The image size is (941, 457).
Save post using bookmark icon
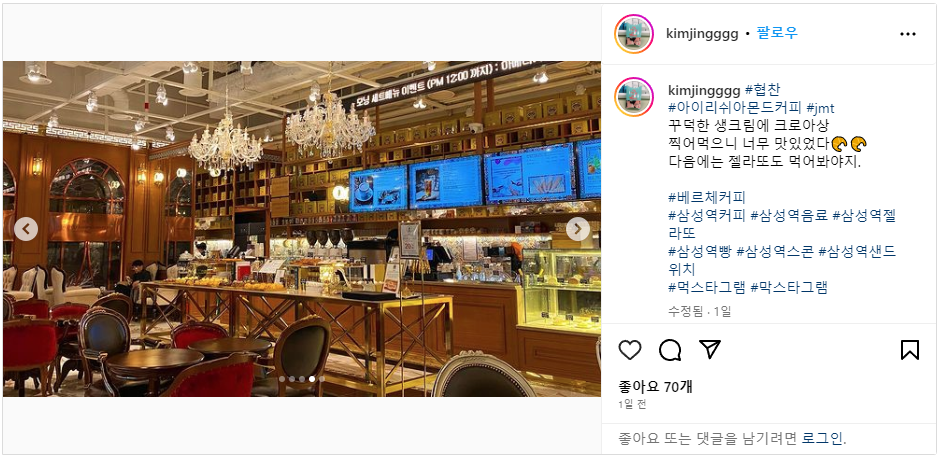[910, 350]
